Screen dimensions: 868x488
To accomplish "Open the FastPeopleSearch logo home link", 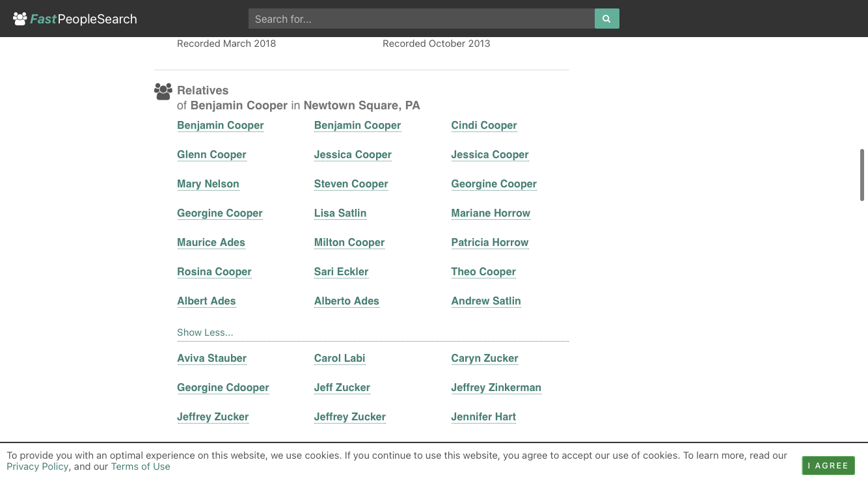I will (x=75, y=19).
